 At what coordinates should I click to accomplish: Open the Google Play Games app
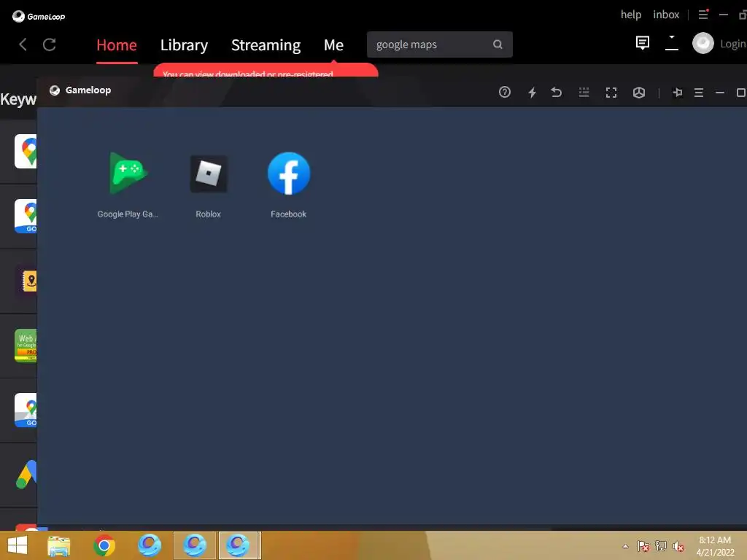(x=128, y=174)
